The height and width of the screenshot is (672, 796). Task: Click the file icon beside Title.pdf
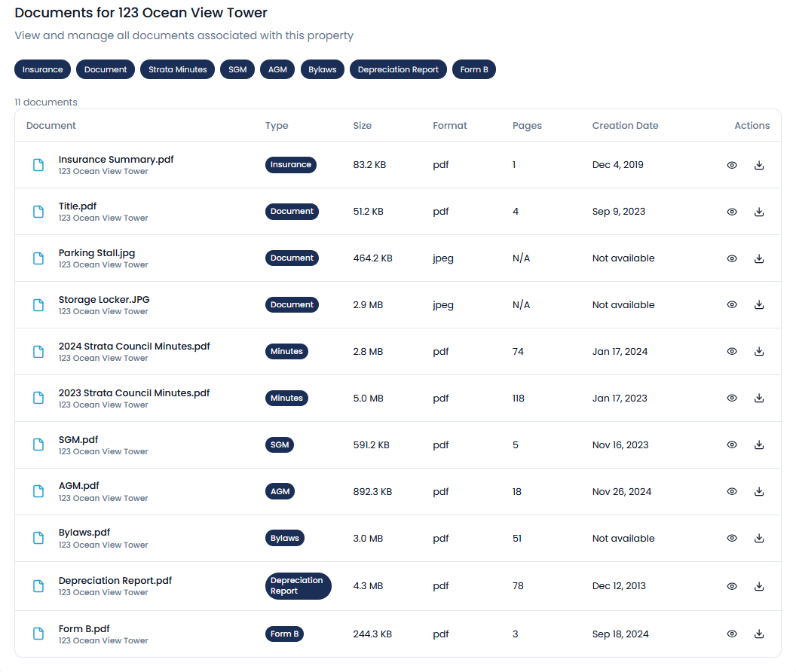point(38,212)
